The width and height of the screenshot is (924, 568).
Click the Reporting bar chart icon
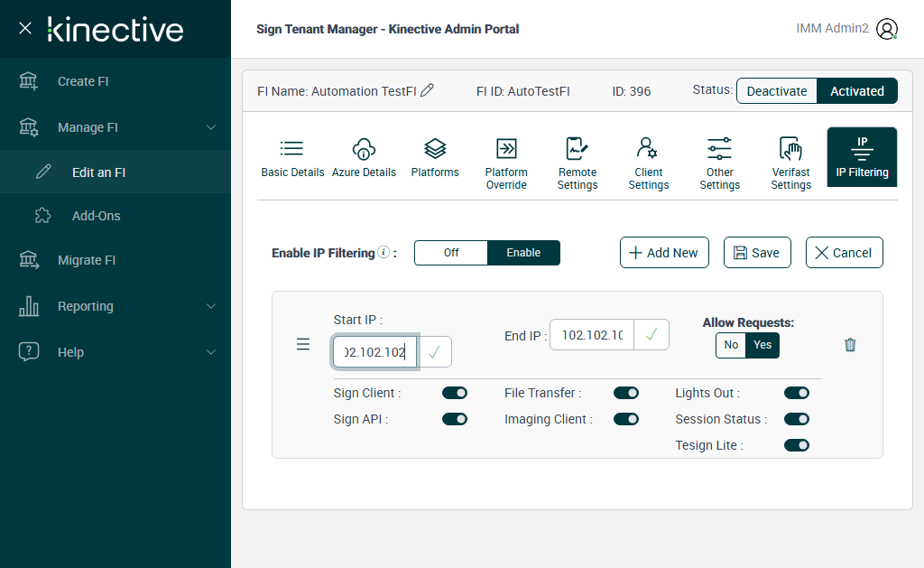[x=28, y=306]
